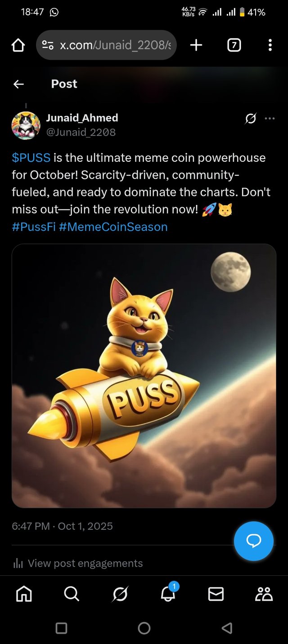View post engagements
288x644 pixels.
click(x=78, y=563)
